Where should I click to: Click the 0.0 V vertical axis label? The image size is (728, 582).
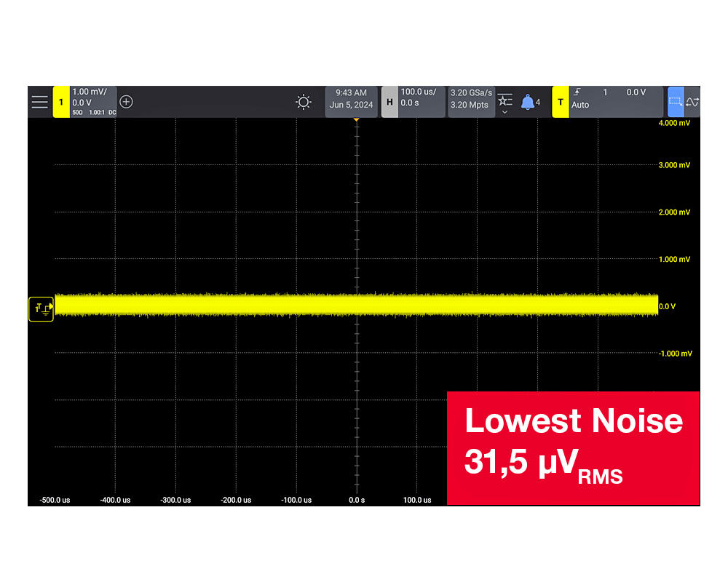[667, 306]
